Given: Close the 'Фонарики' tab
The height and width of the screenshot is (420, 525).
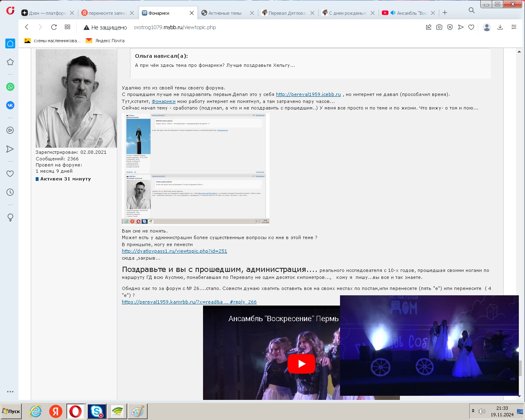Looking at the screenshot, I should [192, 13].
